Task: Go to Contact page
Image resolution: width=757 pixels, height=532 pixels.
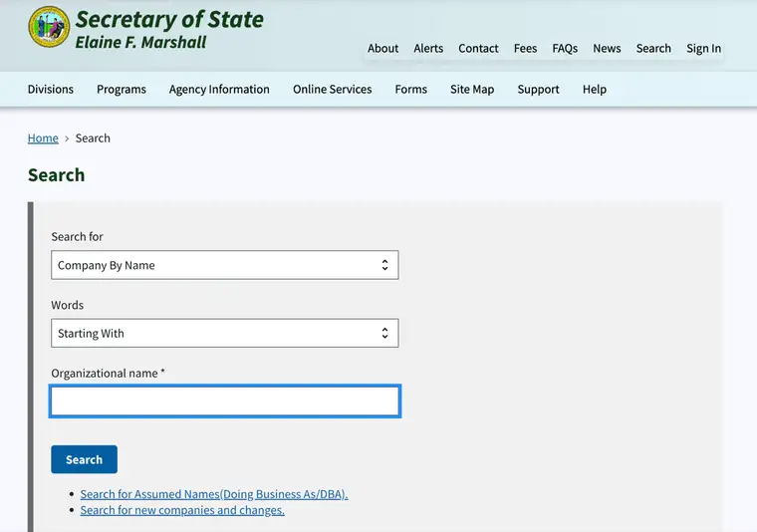Action: point(478,48)
